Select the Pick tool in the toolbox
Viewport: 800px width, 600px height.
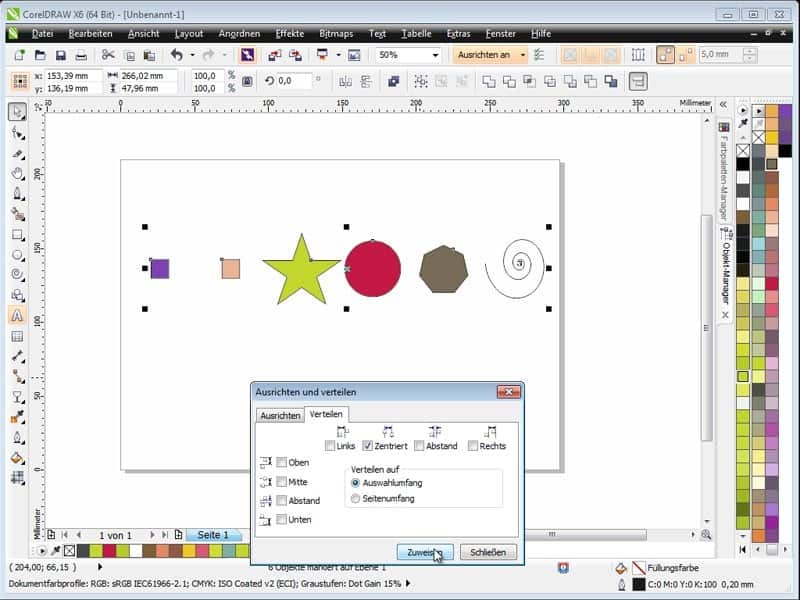17,112
